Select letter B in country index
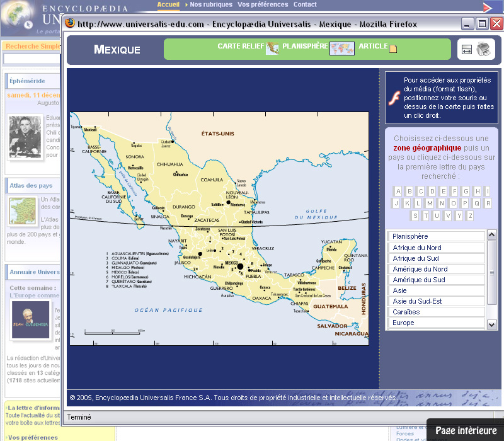 click(x=409, y=192)
